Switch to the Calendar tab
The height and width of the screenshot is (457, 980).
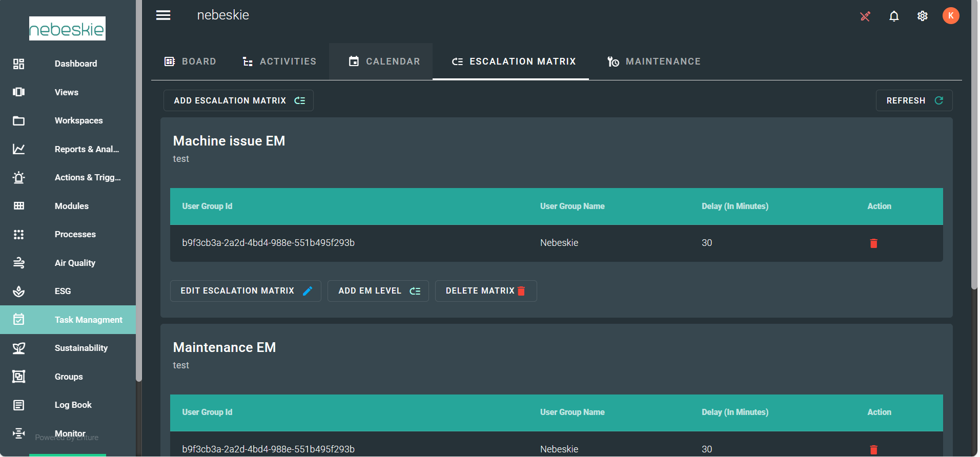[384, 61]
